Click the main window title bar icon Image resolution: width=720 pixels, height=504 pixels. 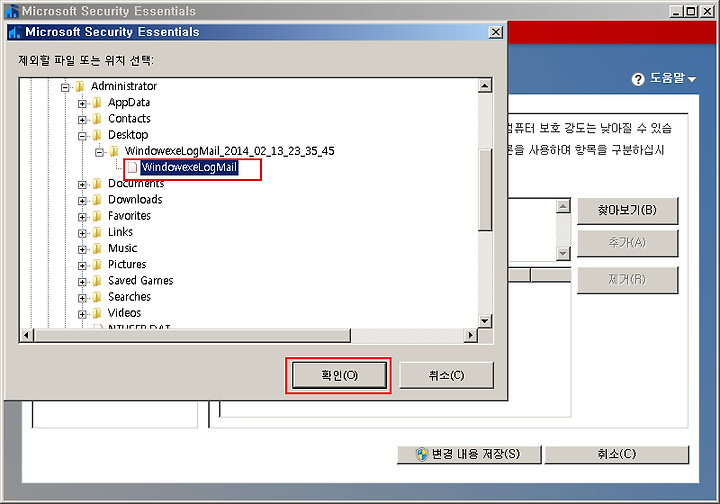tap(12, 11)
